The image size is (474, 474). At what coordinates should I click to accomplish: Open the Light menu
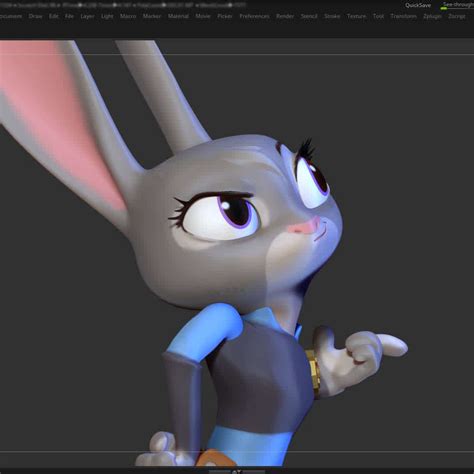(107, 16)
